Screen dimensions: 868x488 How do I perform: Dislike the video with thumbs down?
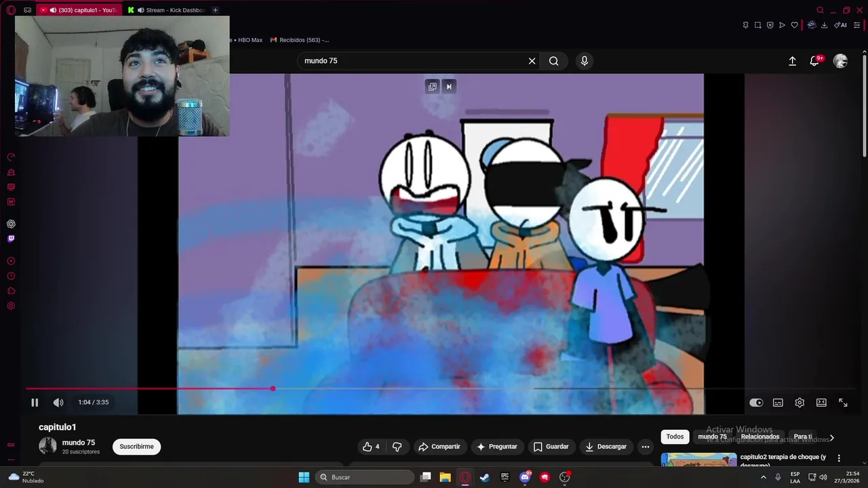[397, 447]
